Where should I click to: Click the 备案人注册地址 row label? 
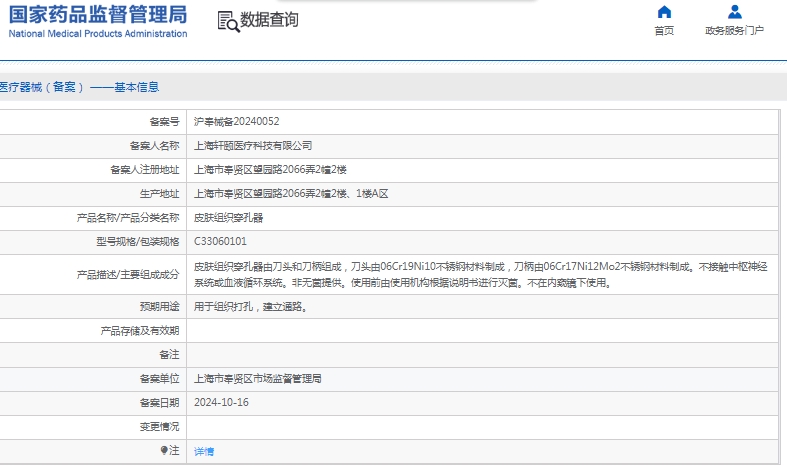145,170
